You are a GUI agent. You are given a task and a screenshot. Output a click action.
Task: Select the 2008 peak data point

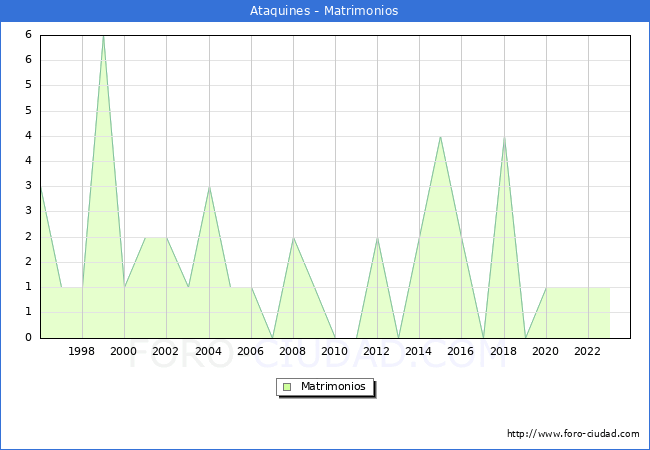293,238
